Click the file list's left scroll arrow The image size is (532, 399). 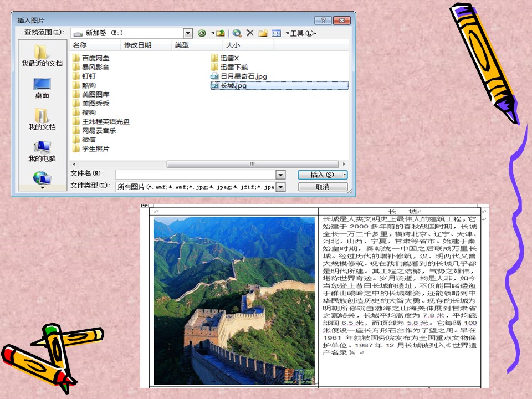coord(74,164)
